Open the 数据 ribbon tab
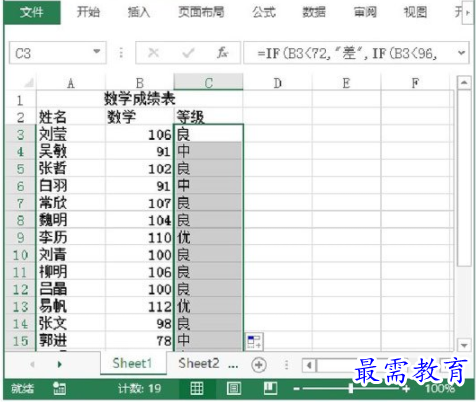476x402 pixels. [x=314, y=12]
